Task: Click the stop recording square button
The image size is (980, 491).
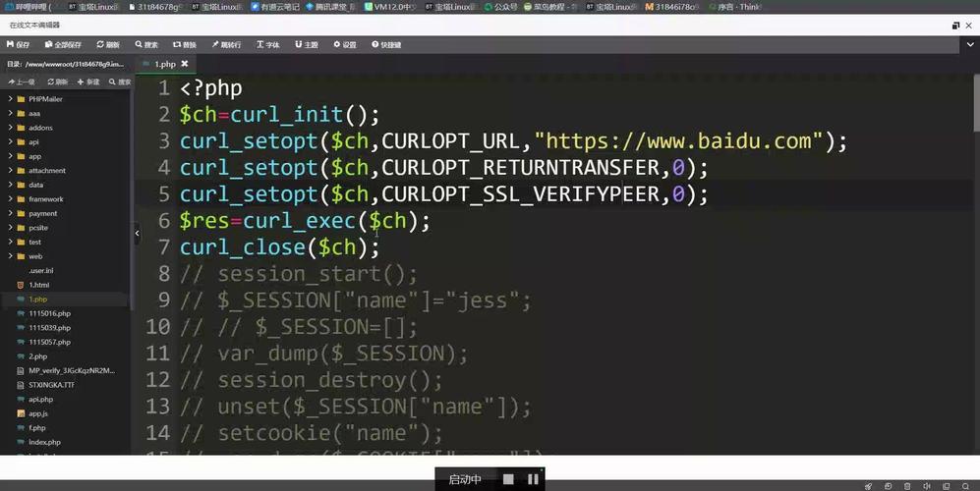Action: pos(508,479)
